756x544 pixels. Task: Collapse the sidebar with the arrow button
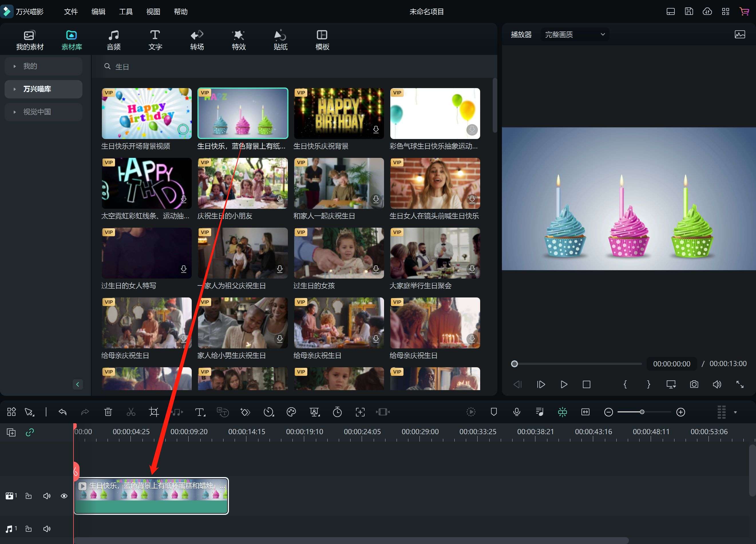[x=78, y=384]
